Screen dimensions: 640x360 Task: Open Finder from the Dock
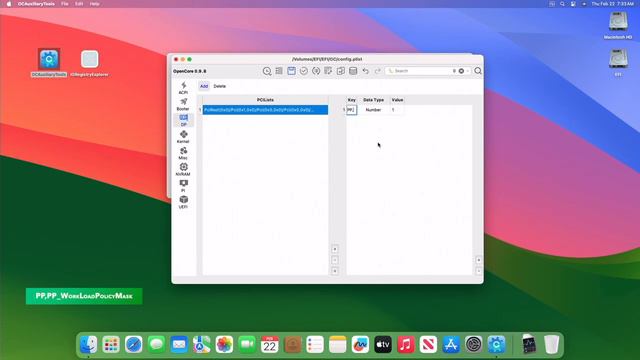coord(89,345)
